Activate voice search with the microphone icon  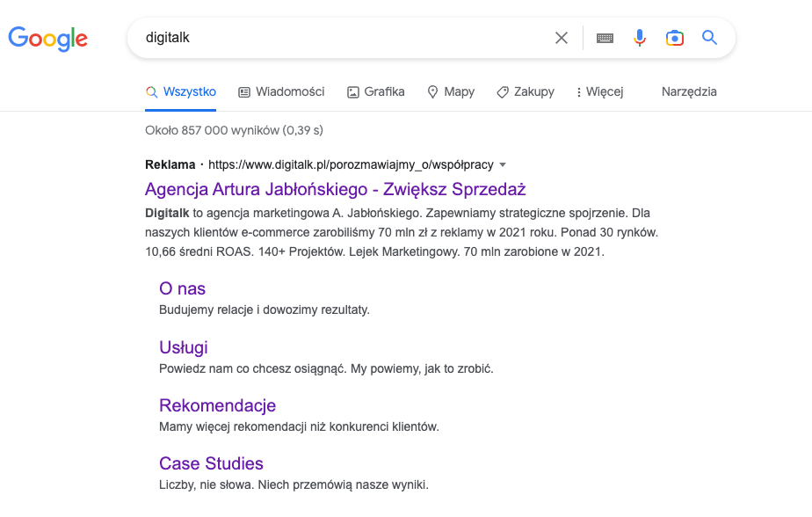pyautogui.click(x=639, y=38)
